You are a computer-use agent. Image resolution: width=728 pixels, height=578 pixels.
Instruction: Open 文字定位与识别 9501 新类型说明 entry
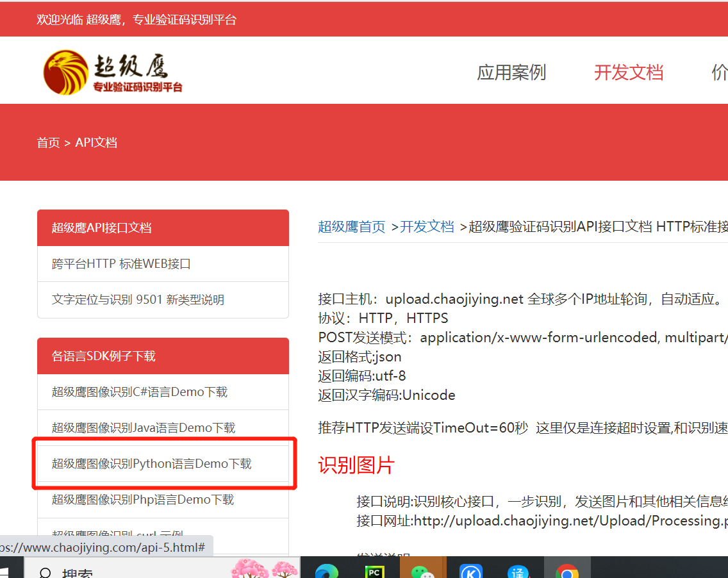point(163,300)
